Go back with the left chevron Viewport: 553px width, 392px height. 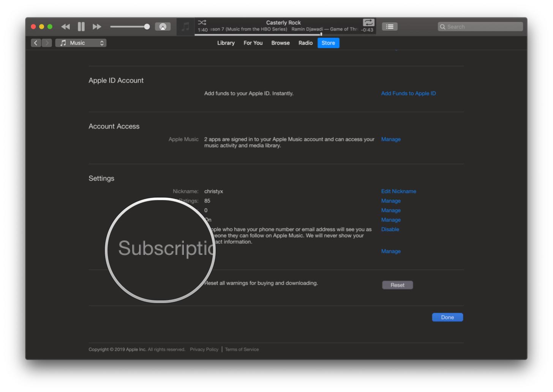36,43
